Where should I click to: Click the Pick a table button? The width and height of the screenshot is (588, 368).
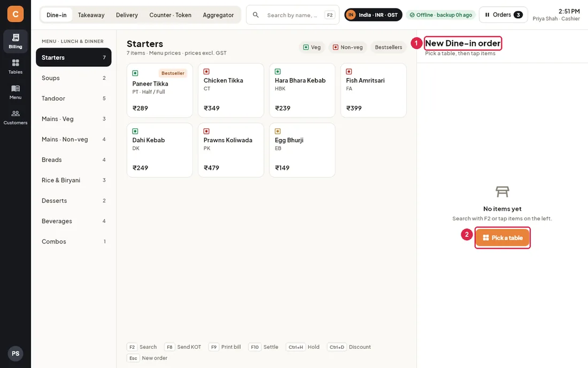click(x=502, y=237)
